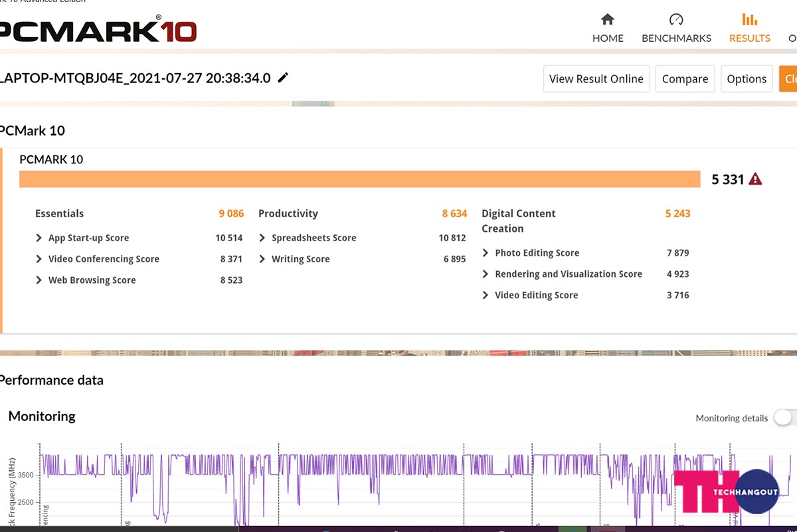Viewport: 797px width, 532px height.
Task: Click the Writing value 6 895
Action: 454,259
